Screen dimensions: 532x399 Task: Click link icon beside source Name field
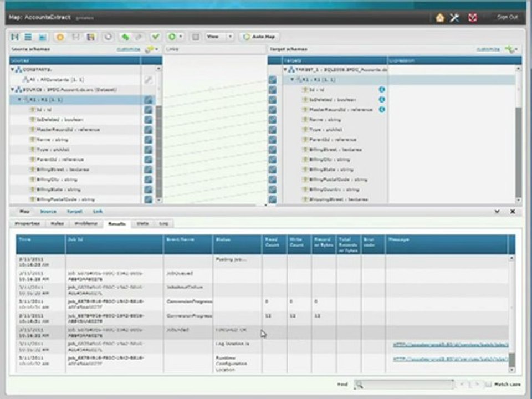tap(149, 140)
